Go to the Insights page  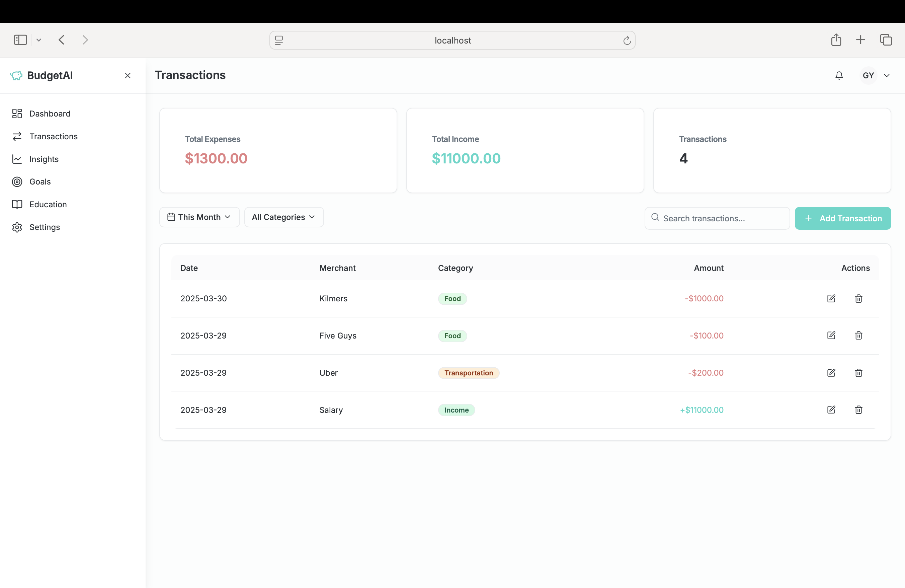point(44,159)
